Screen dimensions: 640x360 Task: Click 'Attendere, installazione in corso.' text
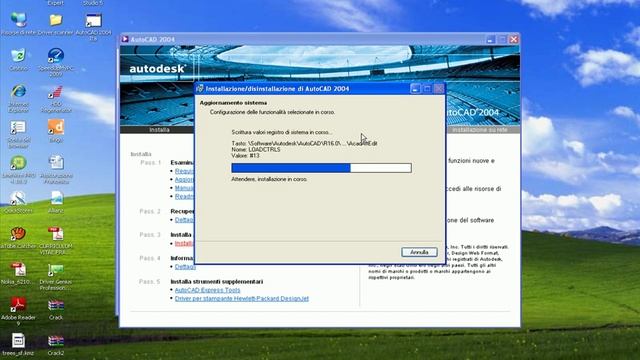point(269,179)
